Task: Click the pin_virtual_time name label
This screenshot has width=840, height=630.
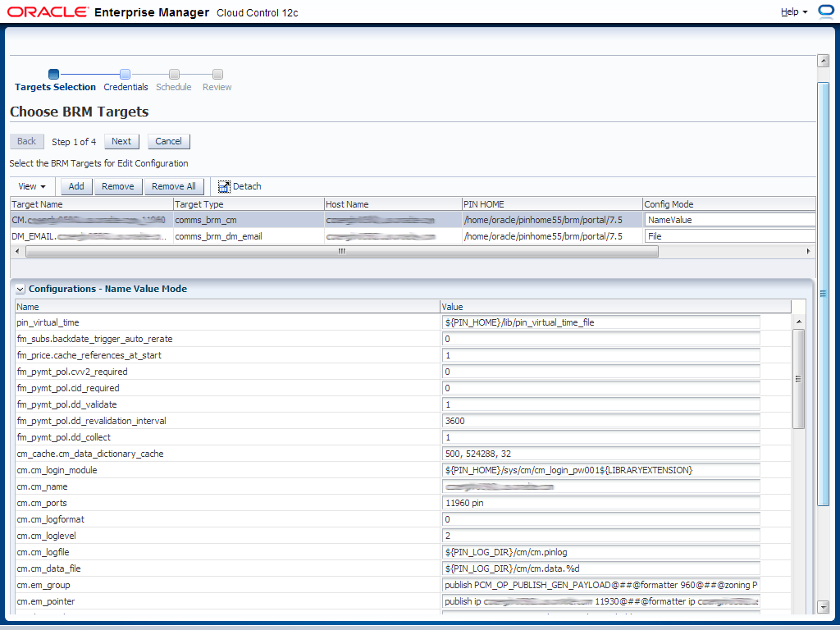Action: click(48, 322)
